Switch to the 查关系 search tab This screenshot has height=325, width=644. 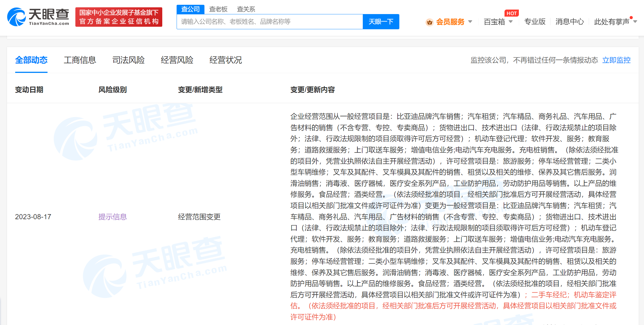pos(246,9)
